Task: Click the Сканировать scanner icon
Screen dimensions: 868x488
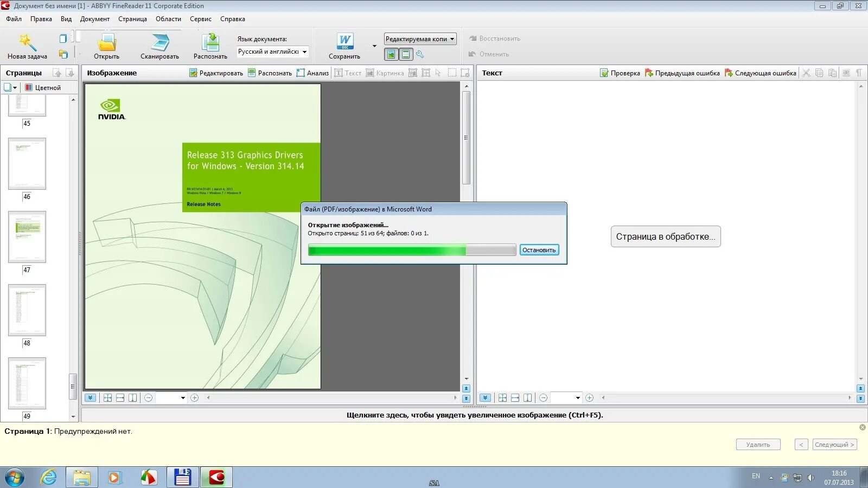Action: (x=160, y=43)
